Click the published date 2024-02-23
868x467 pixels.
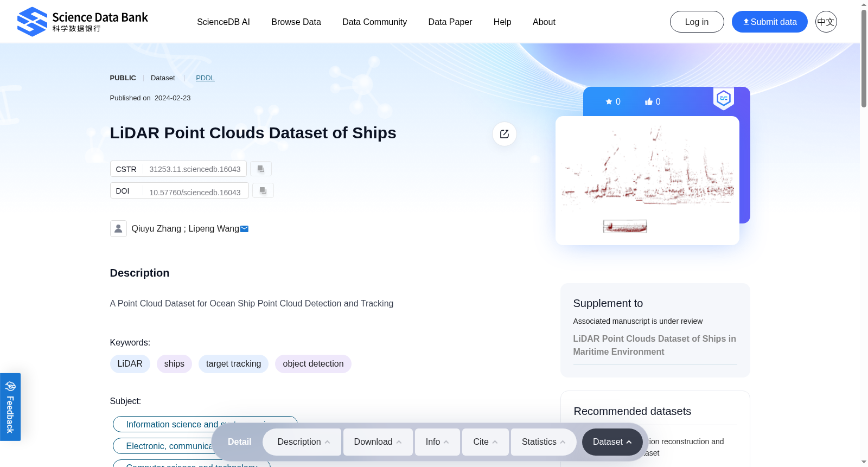click(x=173, y=98)
